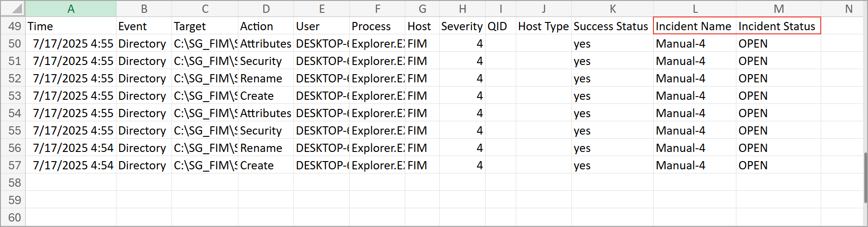Select column M header
The height and width of the screenshot is (227, 868).
click(778, 9)
